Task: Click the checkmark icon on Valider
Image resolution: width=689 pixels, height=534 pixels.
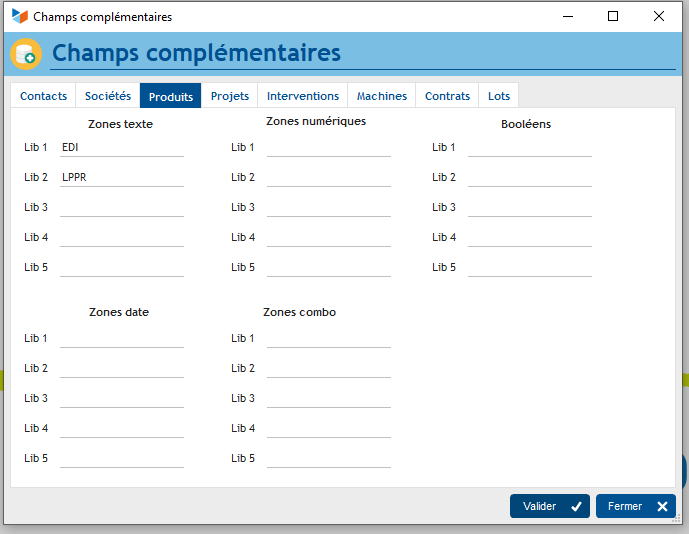Action: coord(576,506)
